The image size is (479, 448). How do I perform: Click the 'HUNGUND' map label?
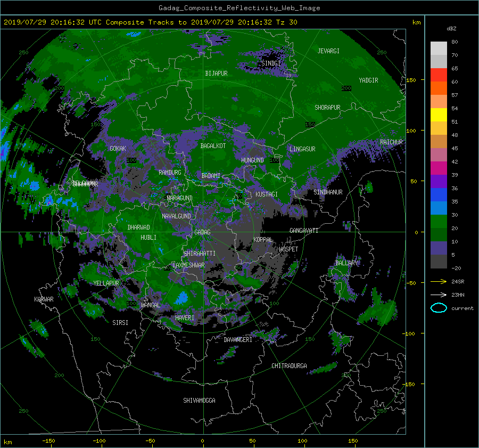[252, 160]
